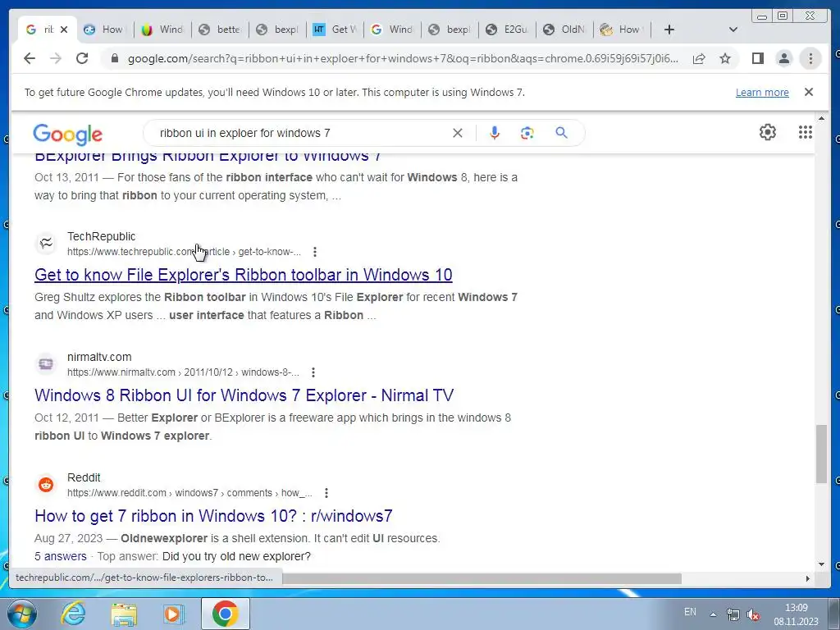This screenshot has width=840, height=630.
Task: Open a new tab with plus button
Action: (669, 30)
